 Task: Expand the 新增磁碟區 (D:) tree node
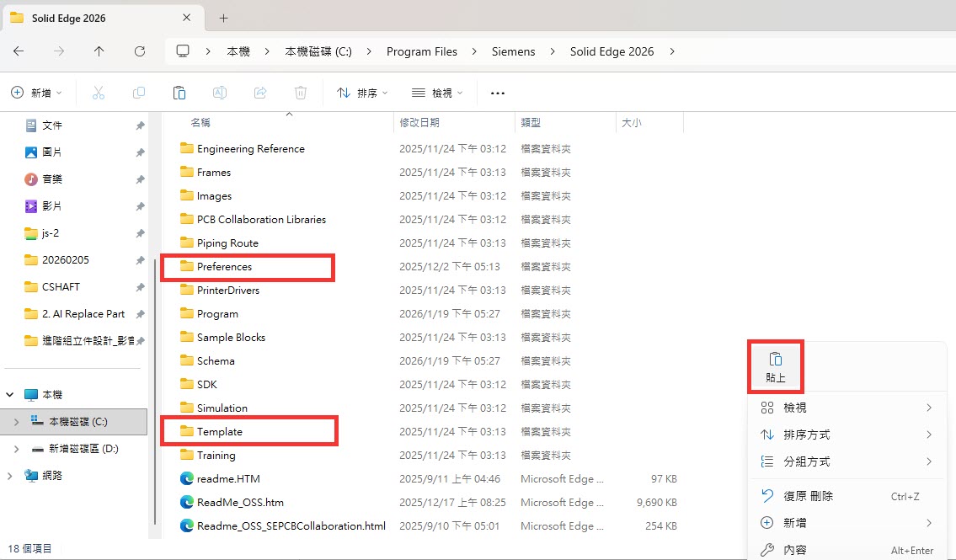tap(16, 449)
